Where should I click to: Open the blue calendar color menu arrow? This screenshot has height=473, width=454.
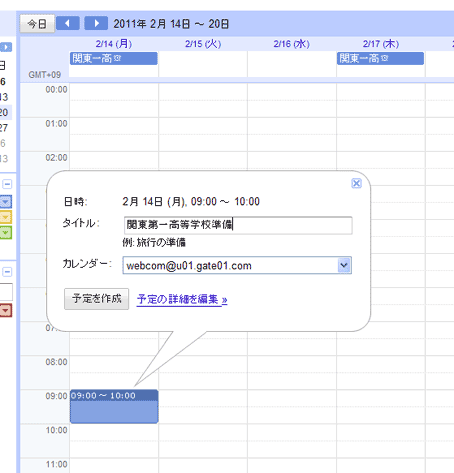[x=6, y=202]
